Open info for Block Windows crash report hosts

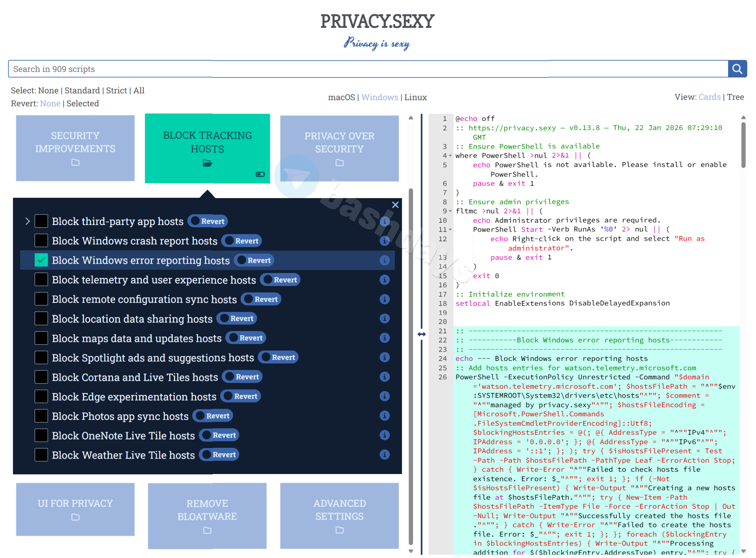385,241
